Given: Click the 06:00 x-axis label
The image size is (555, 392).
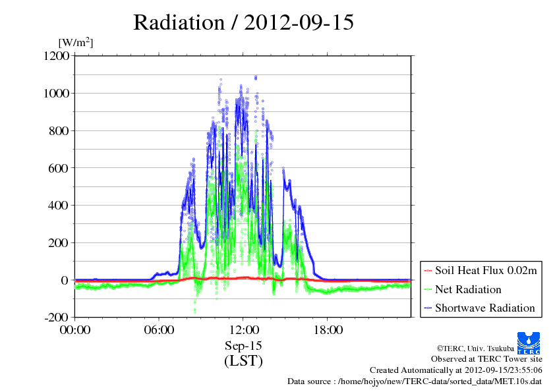Looking at the screenshot, I should pyautogui.click(x=159, y=330).
